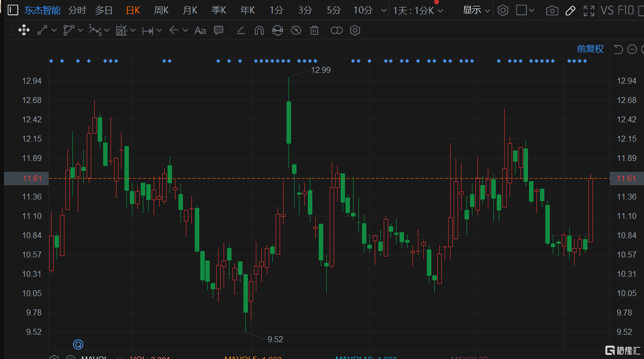Enter fullscreen chart mode
The width and height of the screenshot is (644, 359).
pyautogui.click(x=589, y=10)
